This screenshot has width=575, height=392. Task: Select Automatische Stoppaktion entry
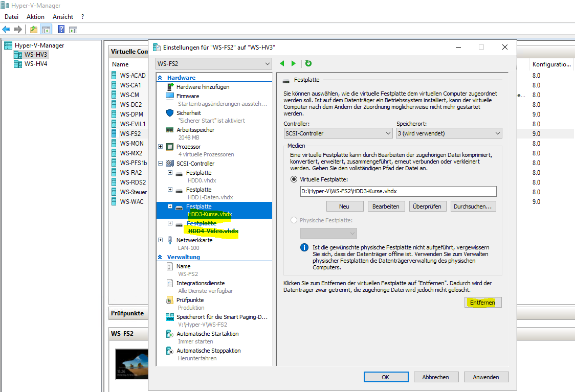pyautogui.click(x=208, y=351)
